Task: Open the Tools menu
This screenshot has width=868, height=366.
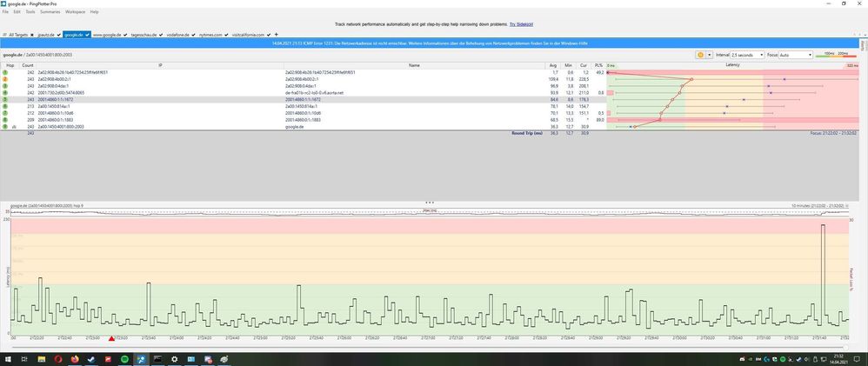Action: pyautogui.click(x=30, y=11)
